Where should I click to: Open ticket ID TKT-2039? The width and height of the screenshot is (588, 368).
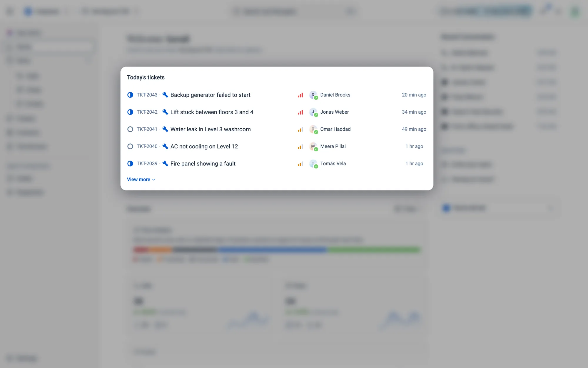[x=147, y=164]
